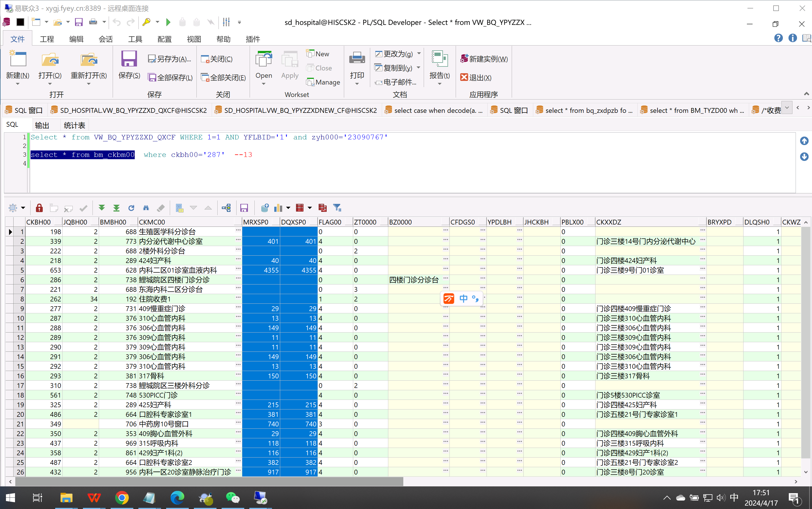Run query with green execute arrow
Screen dimensions: 812x509
[168, 22]
